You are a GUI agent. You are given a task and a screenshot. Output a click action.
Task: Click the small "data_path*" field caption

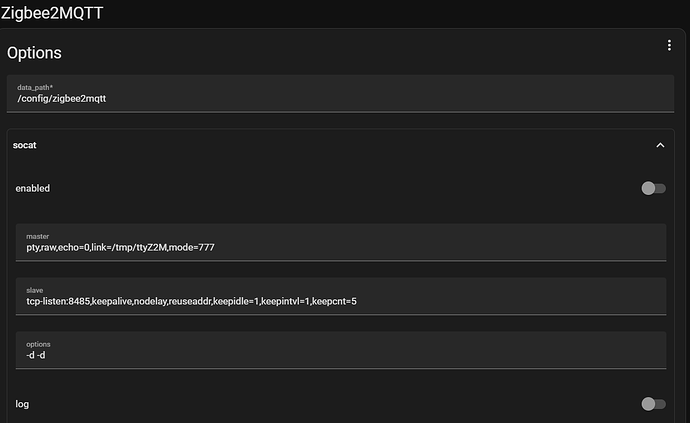[37, 87]
